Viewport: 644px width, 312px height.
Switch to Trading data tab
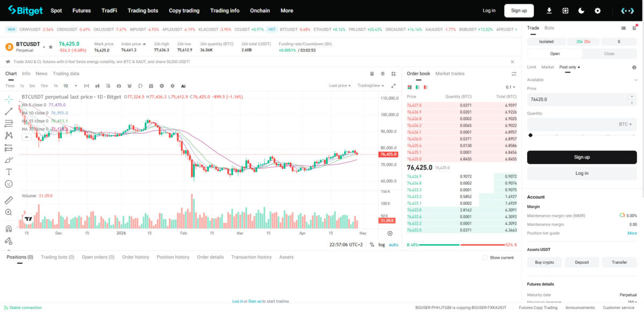(x=66, y=73)
